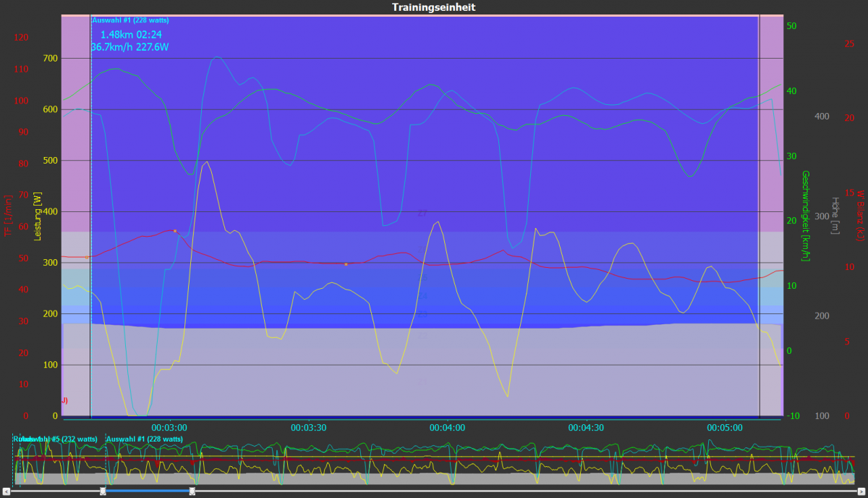
Task: Click the right handle of the zoom range slider
Action: pos(192,491)
